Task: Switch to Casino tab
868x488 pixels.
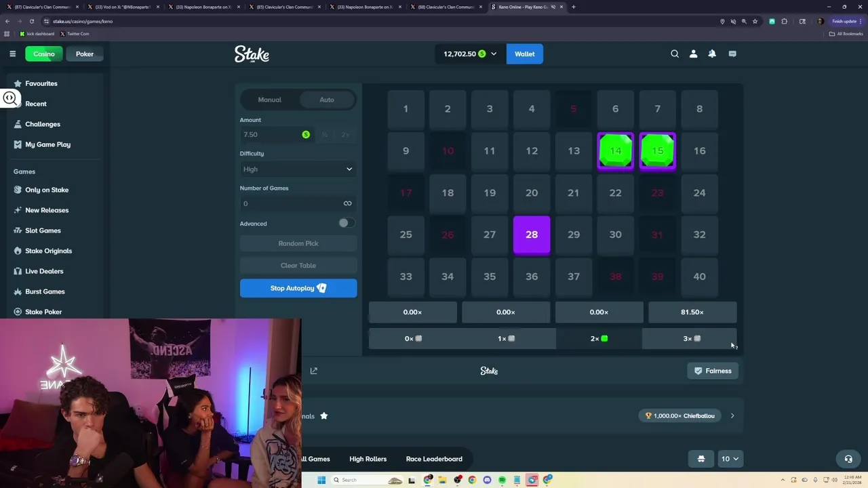Action: 44,54
